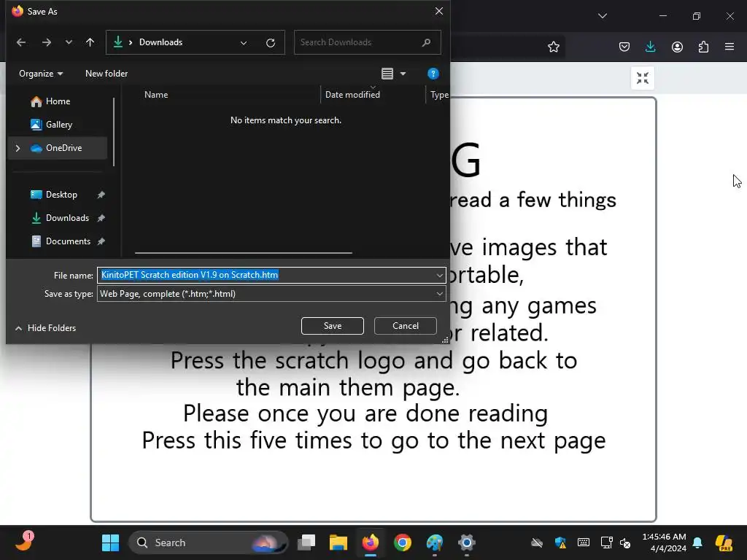Open Firefox account icon
The height and width of the screenshot is (560, 747).
(677, 47)
